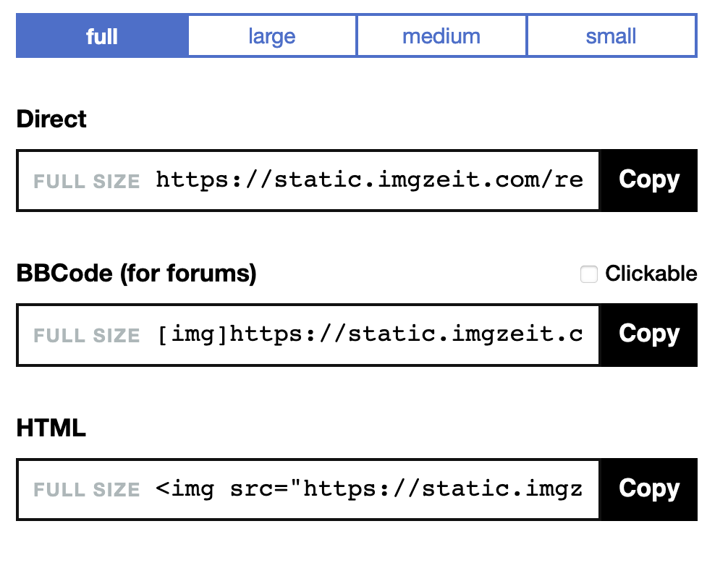This screenshot has height=563, width=728.
Task: Click the BBCode (for forums) heading
Action: (x=137, y=274)
